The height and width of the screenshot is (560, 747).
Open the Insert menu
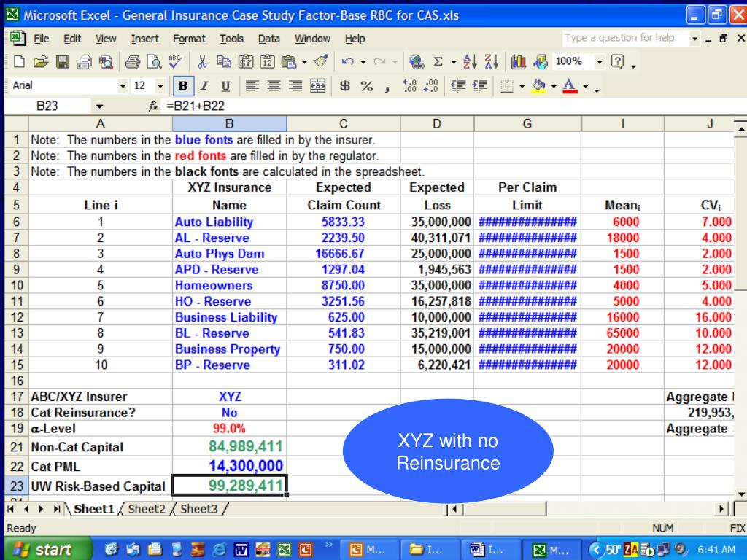coord(145,39)
